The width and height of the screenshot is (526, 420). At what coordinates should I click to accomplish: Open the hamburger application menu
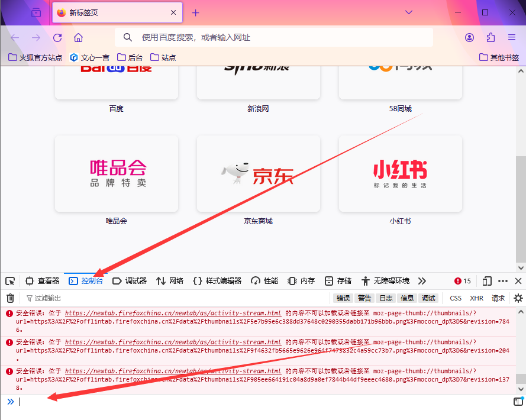click(512, 38)
